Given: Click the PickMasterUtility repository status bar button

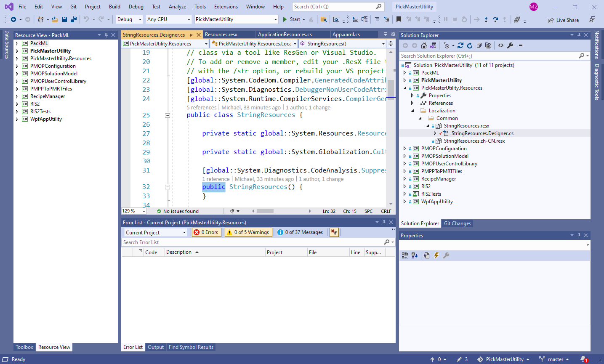Looking at the screenshot, I should [x=503, y=359].
